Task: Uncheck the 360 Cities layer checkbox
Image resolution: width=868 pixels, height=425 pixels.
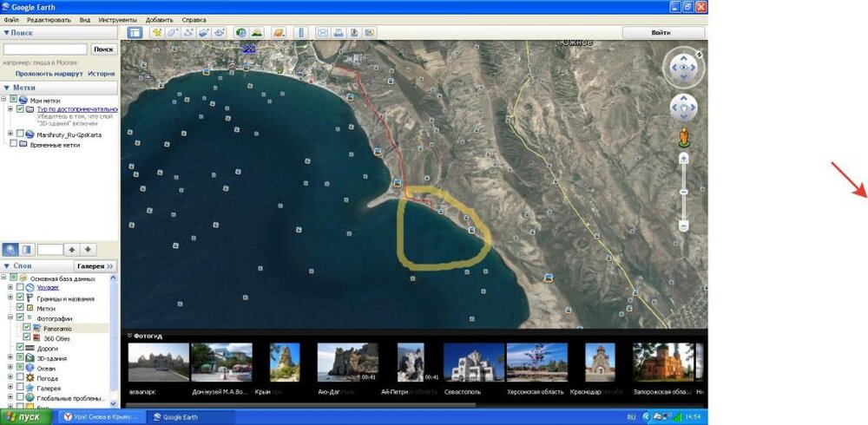Action: coord(27,337)
